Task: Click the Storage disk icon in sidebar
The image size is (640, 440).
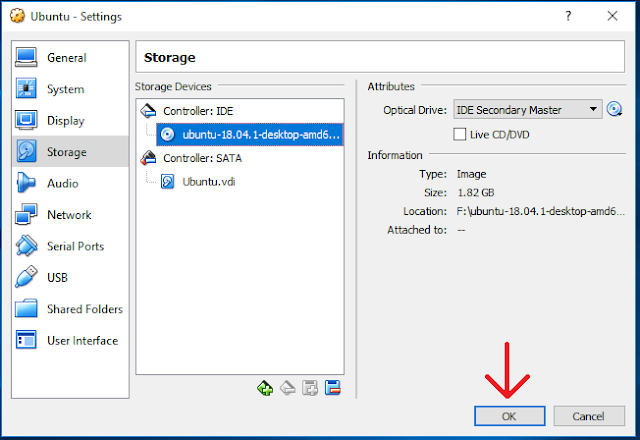Action: [x=26, y=151]
